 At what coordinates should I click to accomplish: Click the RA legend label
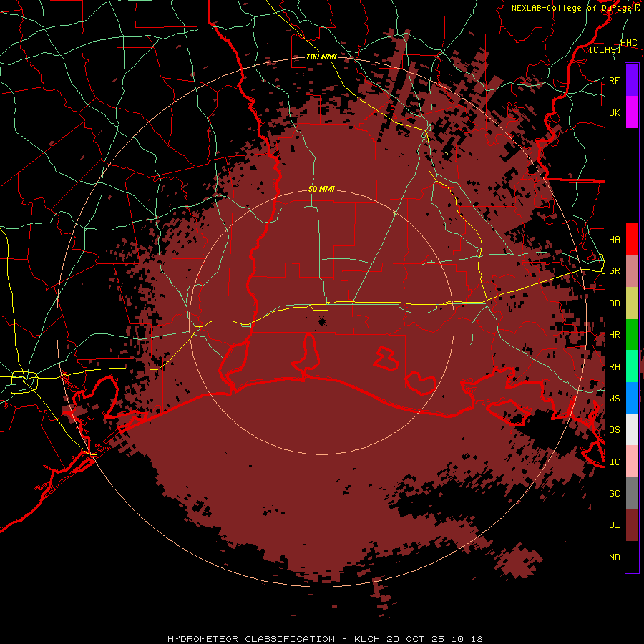coord(614,366)
